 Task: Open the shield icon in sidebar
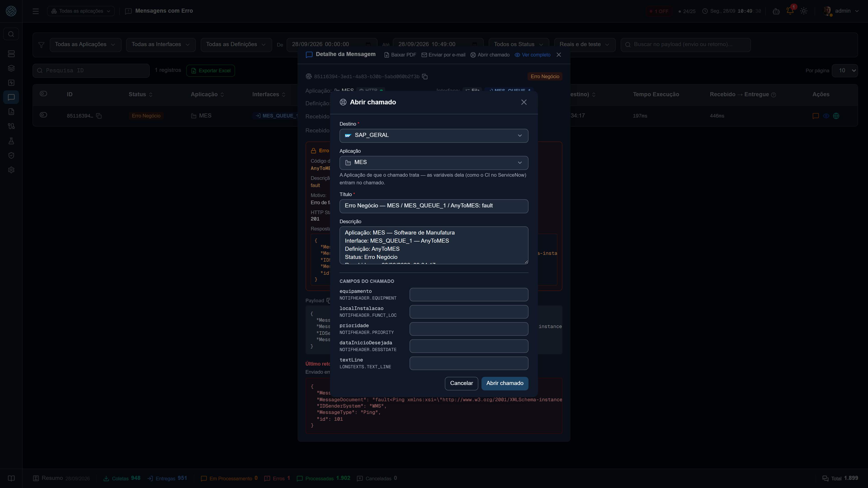point(11,156)
